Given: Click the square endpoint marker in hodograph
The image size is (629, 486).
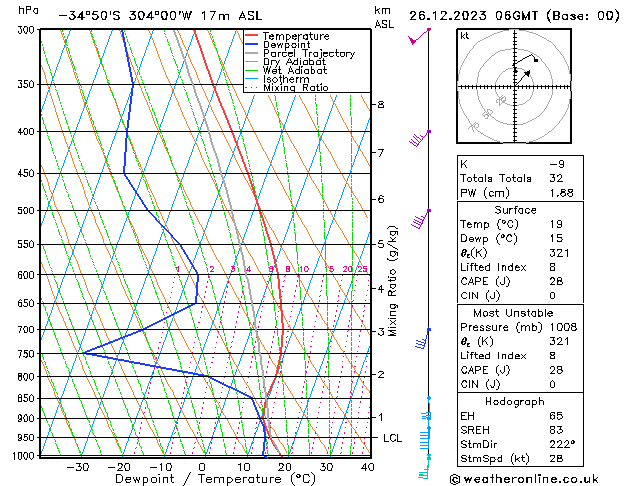Looking at the screenshot, I should [x=536, y=60].
